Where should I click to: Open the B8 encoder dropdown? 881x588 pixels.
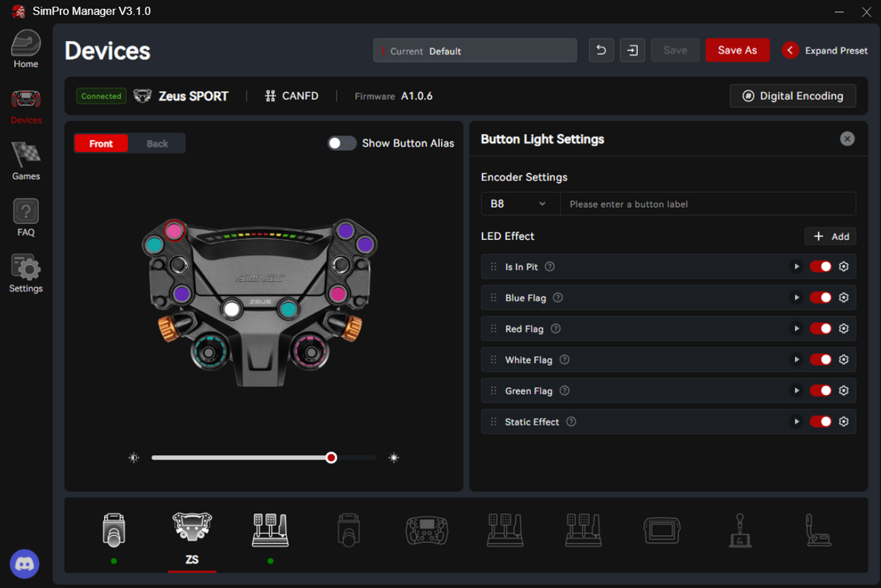point(520,203)
